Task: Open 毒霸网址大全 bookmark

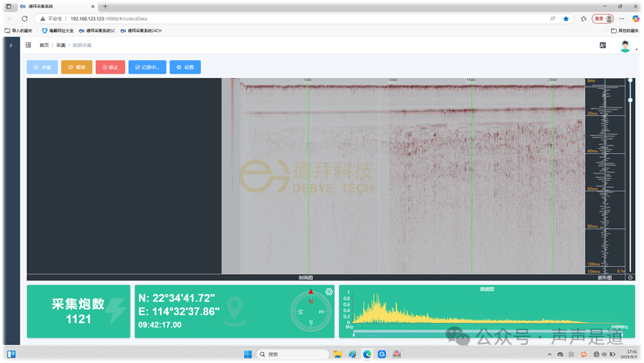Action: point(58,30)
